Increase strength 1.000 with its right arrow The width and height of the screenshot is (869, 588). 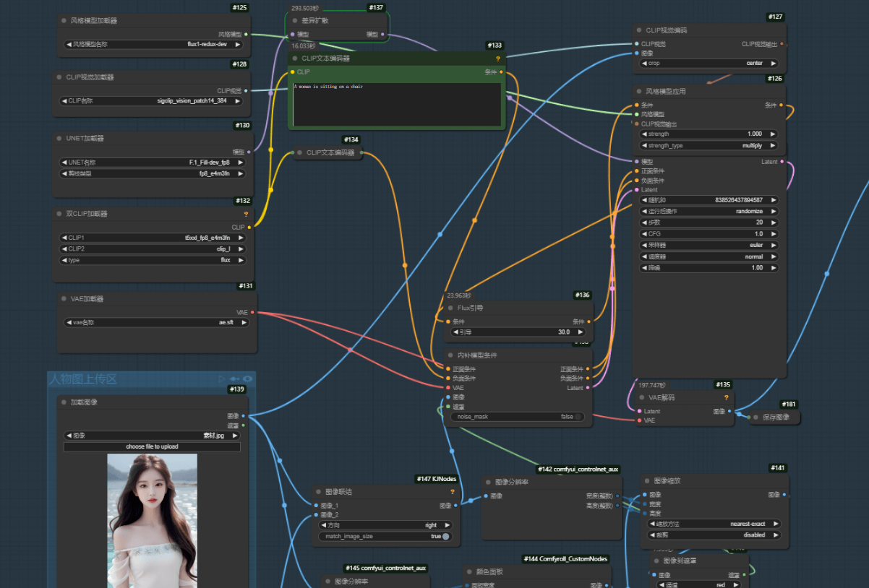click(x=773, y=134)
